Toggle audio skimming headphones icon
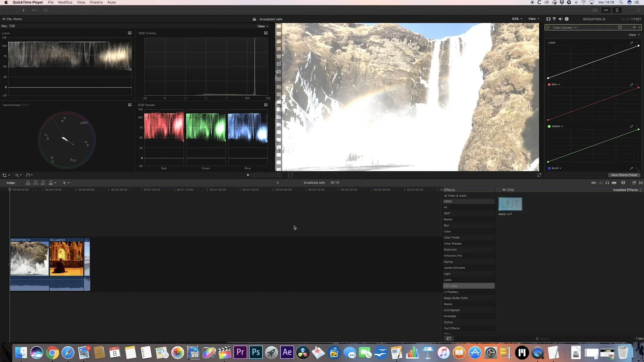The height and width of the screenshot is (362, 644). coord(607,183)
